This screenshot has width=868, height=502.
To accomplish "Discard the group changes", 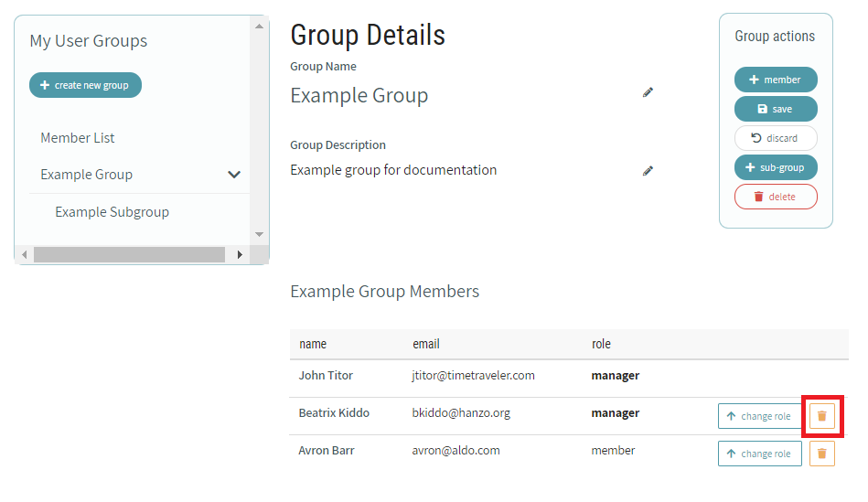I will pos(776,138).
